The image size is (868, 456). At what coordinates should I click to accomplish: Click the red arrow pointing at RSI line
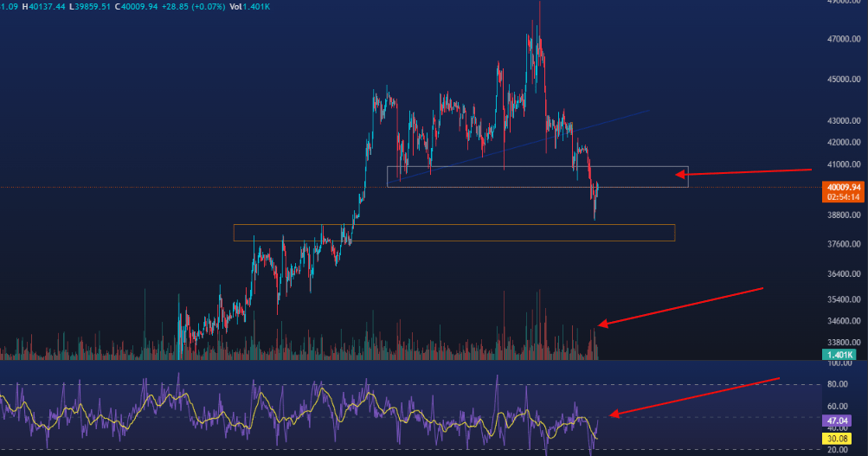[x=692, y=396]
